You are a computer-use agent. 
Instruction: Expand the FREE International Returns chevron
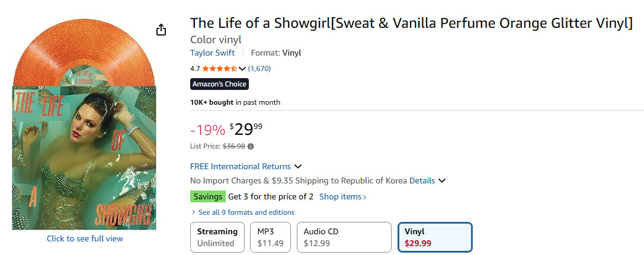298,166
